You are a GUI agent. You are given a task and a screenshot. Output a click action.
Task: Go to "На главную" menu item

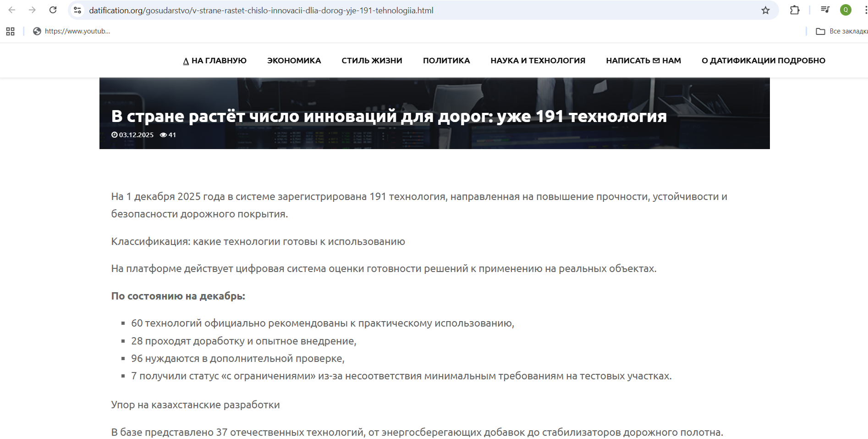click(214, 61)
